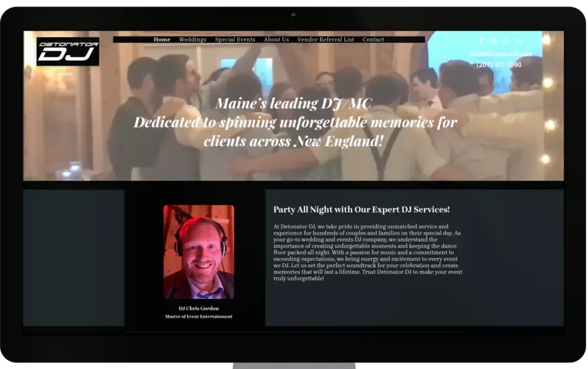
Task: Click the (207) 317-1090 phone number
Action: (499, 65)
